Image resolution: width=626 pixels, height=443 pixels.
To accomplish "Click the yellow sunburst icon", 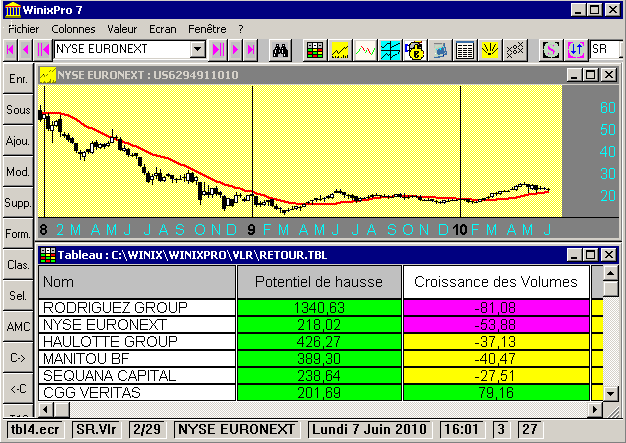I will coord(489,50).
